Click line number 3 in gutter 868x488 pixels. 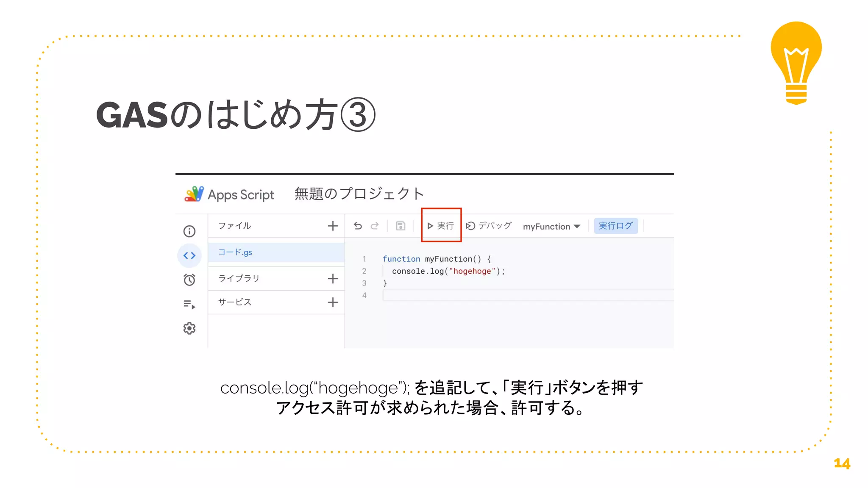click(x=364, y=283)
